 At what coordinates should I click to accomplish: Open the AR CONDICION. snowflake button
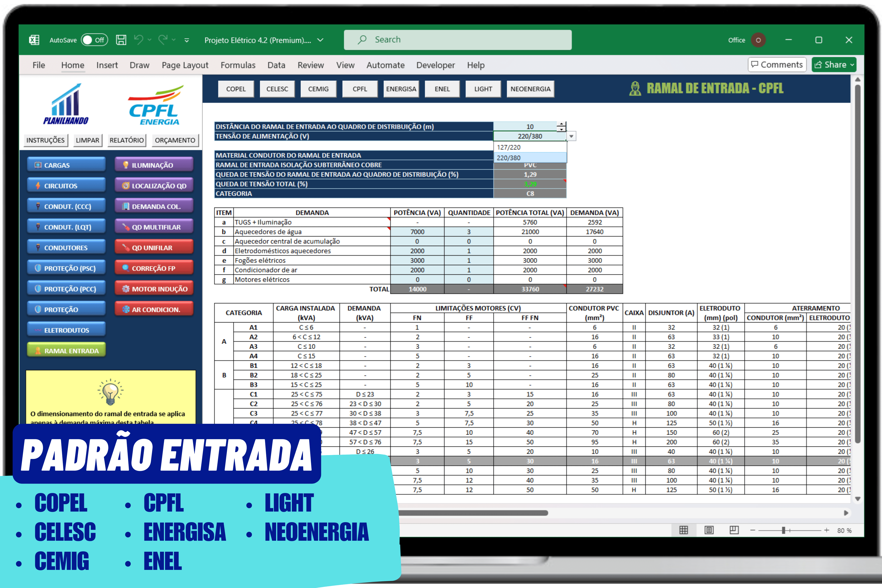154,309
